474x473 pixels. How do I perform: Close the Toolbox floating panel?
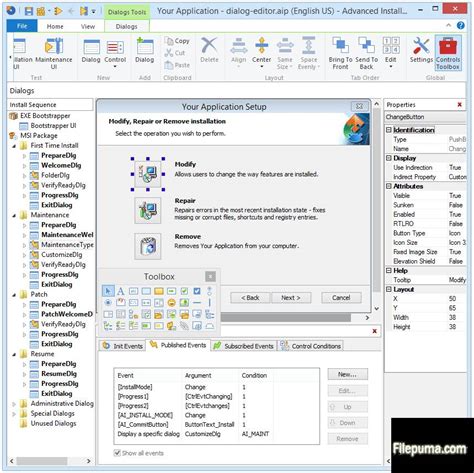pyautogui.click(x=210, y=276)
